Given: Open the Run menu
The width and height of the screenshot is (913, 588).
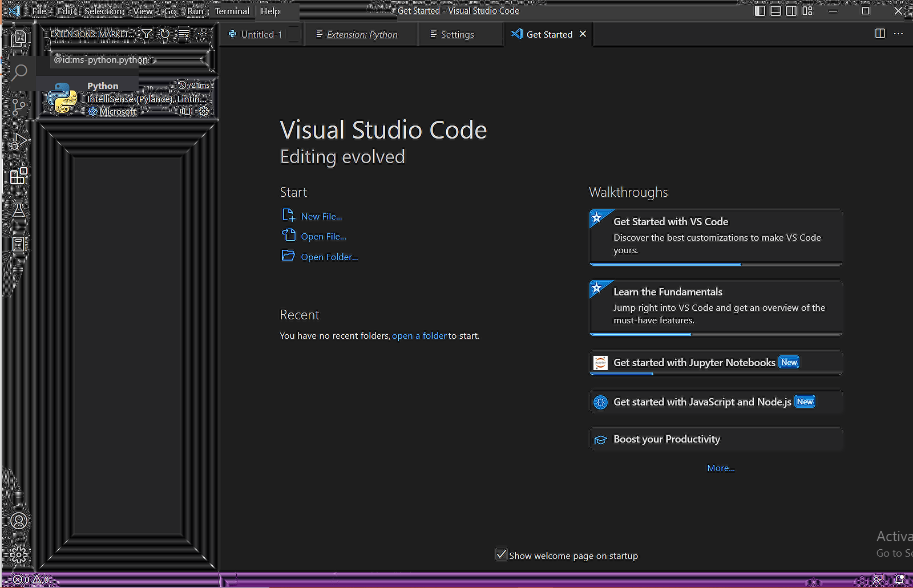Looking at the screenshot, I should coord(195,11).
